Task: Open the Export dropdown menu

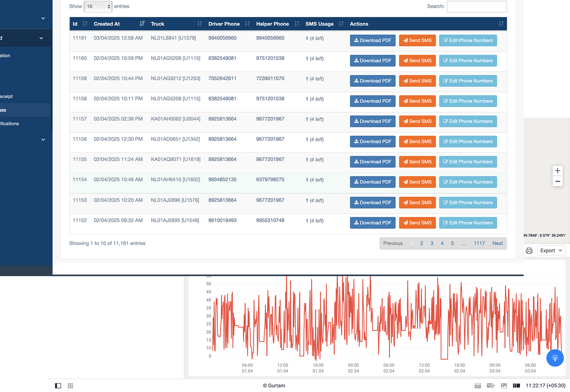Action: click(x=551, y=250)
